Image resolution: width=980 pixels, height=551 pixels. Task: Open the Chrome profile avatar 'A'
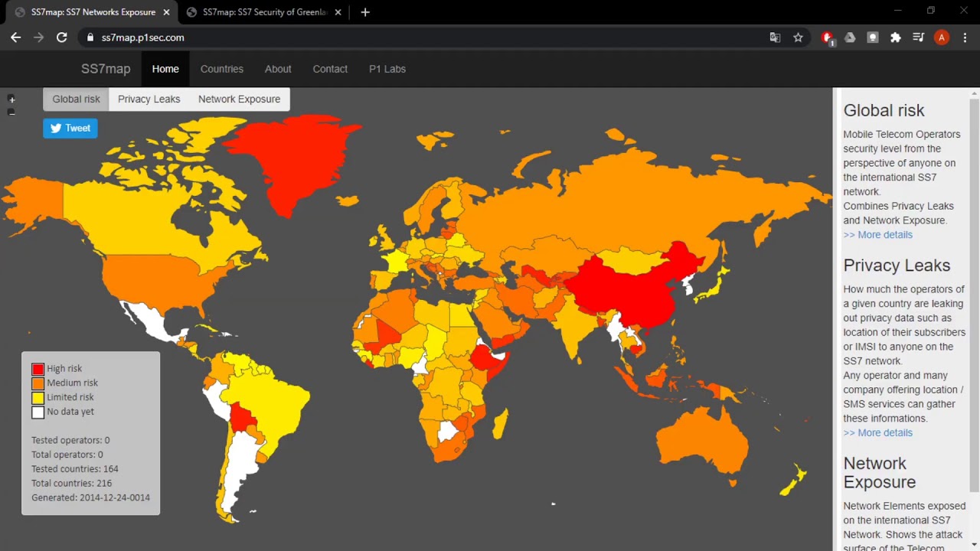coord(942,37)
